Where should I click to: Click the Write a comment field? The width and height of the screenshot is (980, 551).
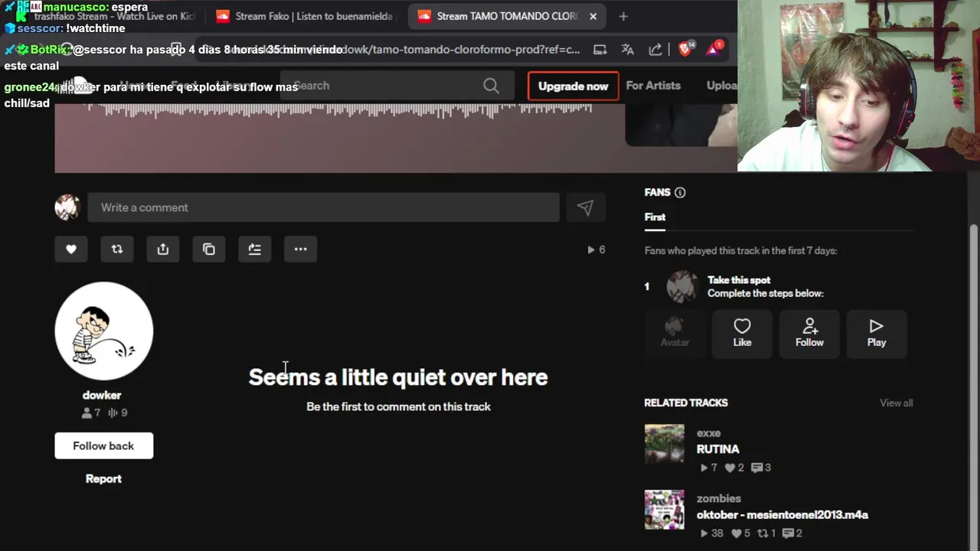(323, 207)
